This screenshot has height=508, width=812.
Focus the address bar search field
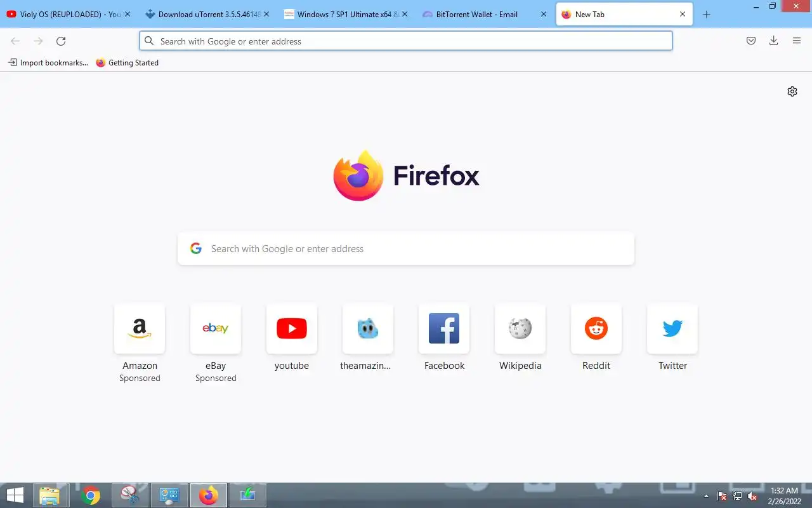coord(406,41)
